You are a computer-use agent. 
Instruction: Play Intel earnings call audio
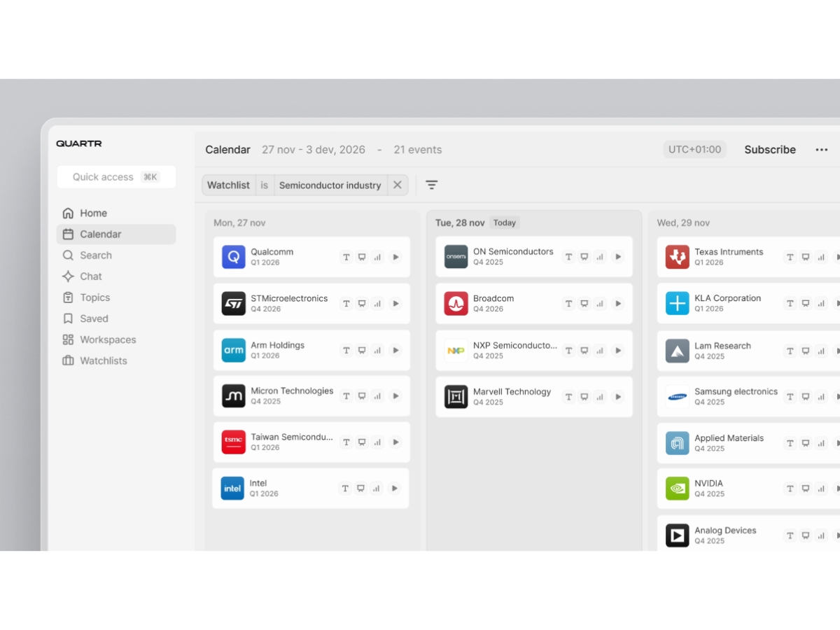[394, 488]
